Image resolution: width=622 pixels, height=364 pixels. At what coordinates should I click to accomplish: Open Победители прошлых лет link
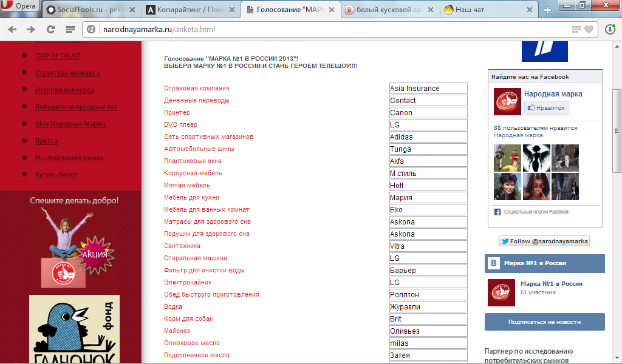click(76, 107)
